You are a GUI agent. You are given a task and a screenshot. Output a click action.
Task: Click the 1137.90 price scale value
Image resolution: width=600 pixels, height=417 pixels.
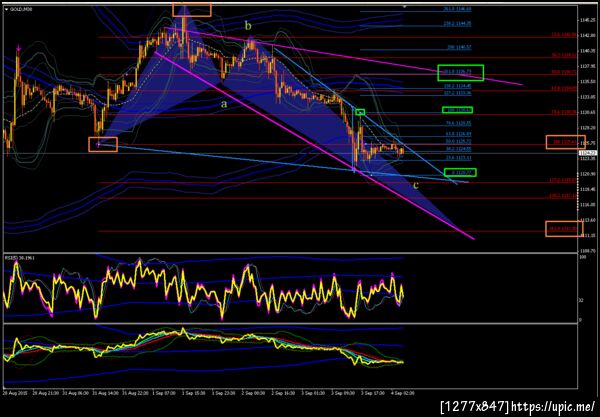(587, 66)
